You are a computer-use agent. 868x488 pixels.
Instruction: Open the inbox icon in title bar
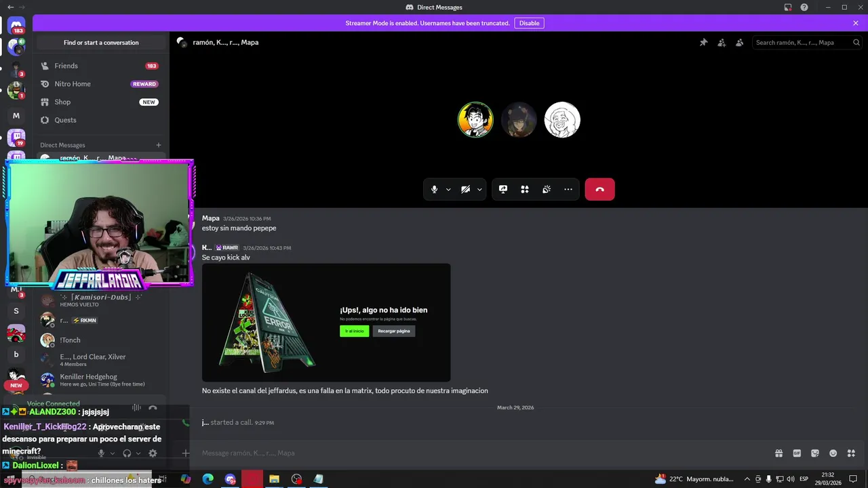(x=788, y=7)
